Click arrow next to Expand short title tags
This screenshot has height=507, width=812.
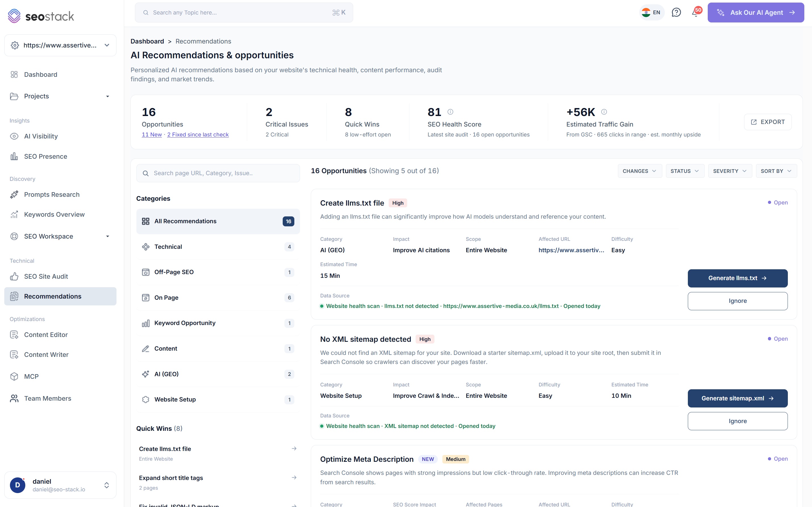[x=294, y=477]
